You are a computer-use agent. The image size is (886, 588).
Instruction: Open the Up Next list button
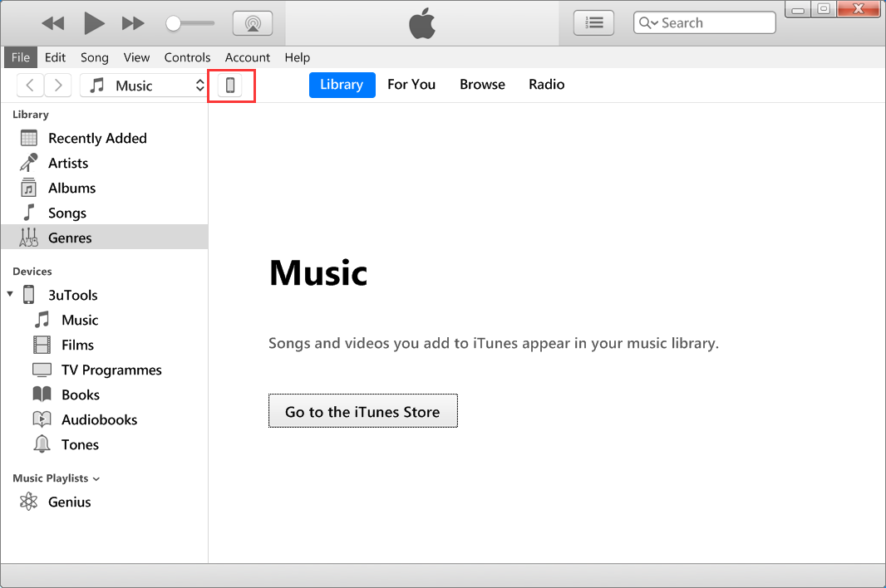[x=593, y=23]
